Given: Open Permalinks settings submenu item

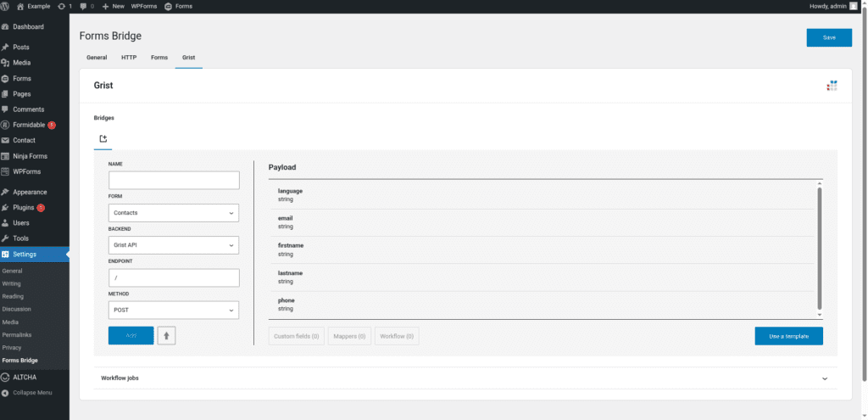Looking at the screenshot, I should click(x=16, y=334).
